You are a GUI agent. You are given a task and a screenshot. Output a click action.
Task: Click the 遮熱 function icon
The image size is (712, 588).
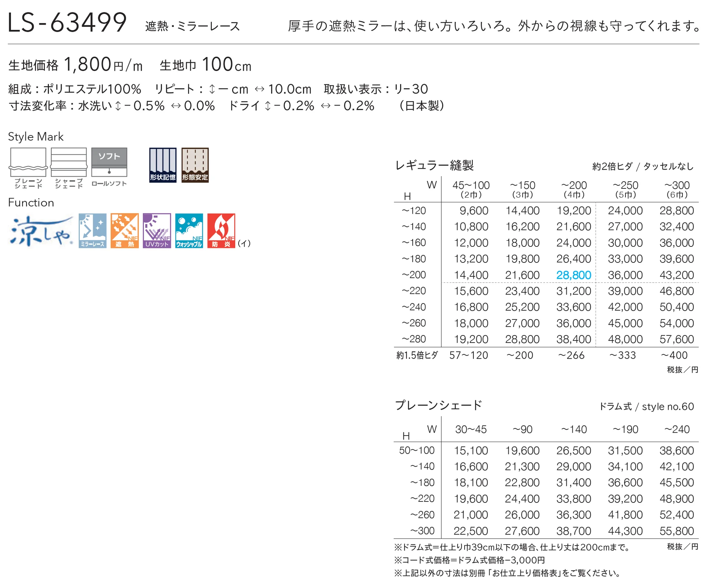coord(125,231)
